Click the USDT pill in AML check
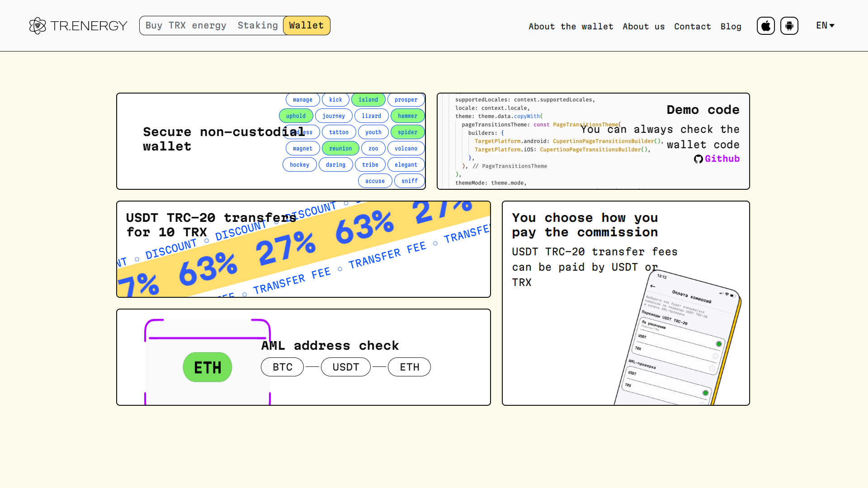Image resolution: width=868 pixels, height=488 pixels. pos(346,367)
